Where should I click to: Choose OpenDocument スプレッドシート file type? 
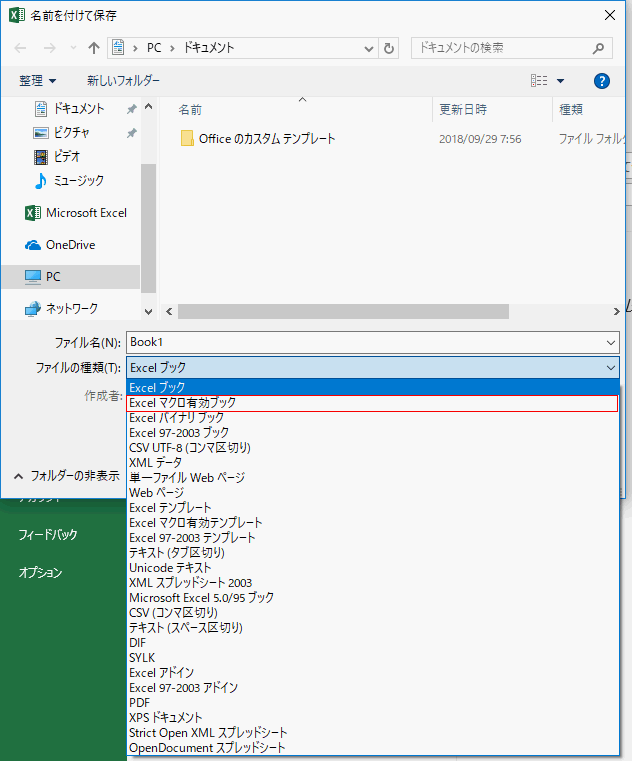(373, 748)
